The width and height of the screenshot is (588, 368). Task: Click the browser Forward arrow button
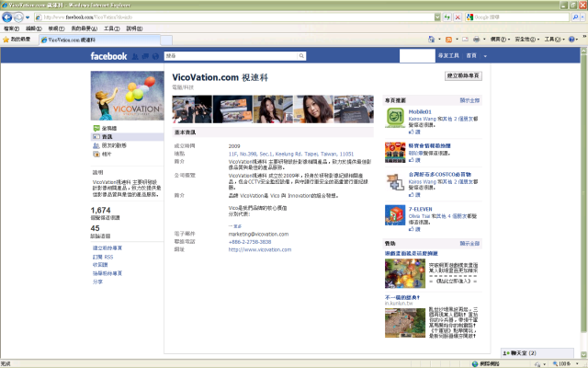18,17
